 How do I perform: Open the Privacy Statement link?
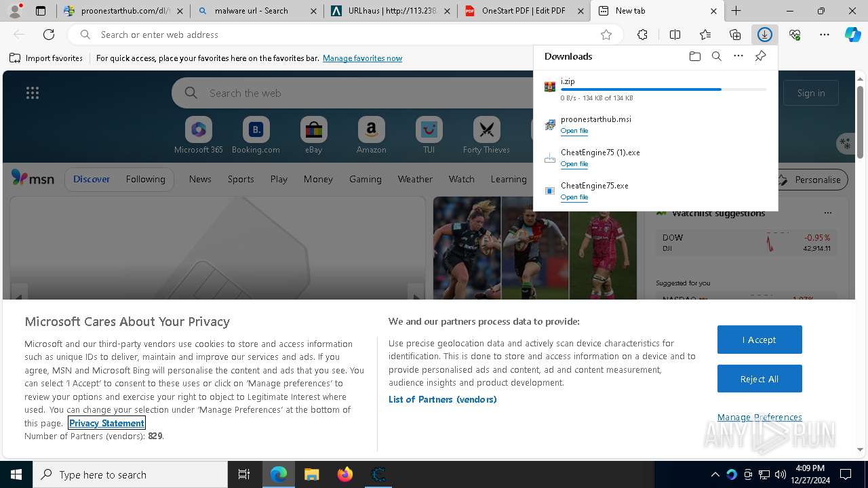coord(106,423)
